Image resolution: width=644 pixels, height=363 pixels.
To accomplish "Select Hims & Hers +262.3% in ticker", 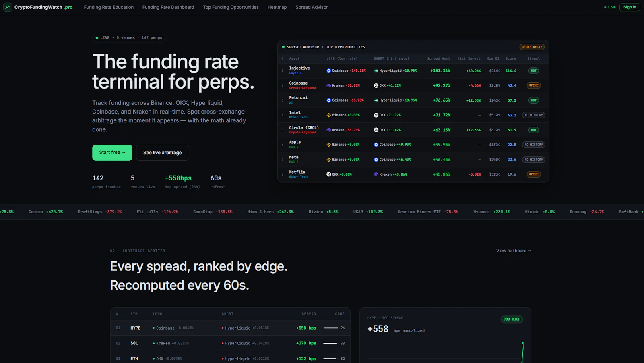I will (x=270, y=212).
